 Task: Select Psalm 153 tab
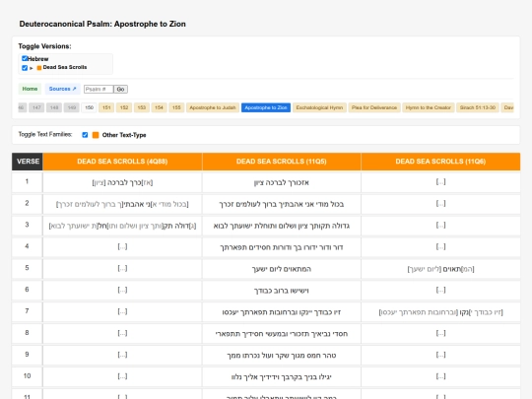(142, 107)
